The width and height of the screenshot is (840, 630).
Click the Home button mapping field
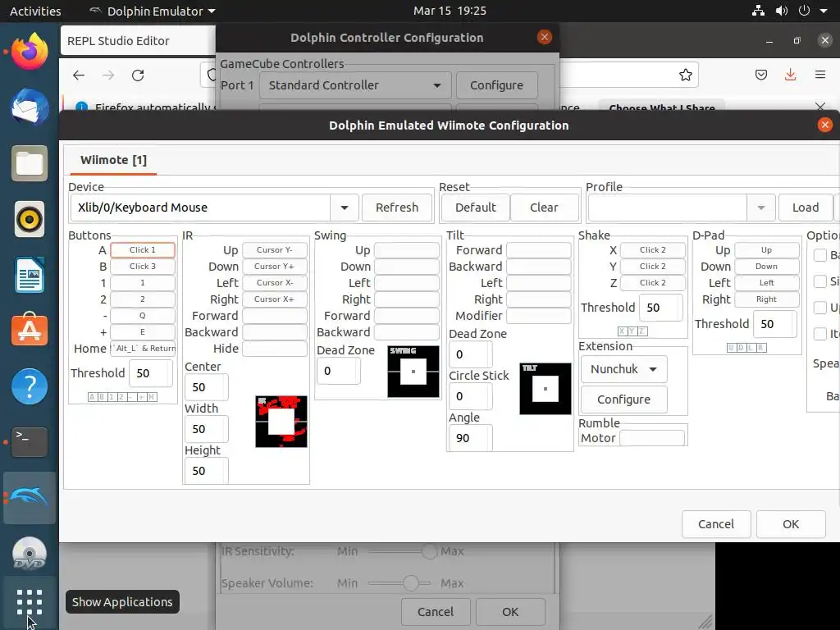(143, 348)
